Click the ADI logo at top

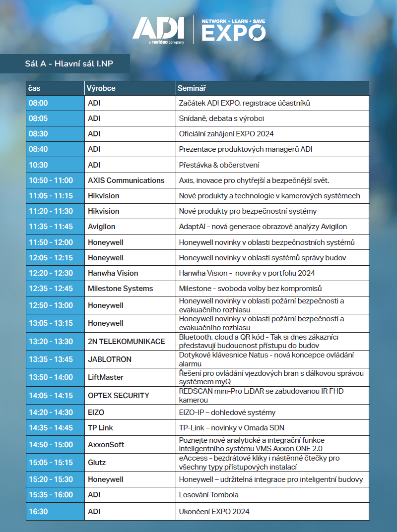[158, 30]
